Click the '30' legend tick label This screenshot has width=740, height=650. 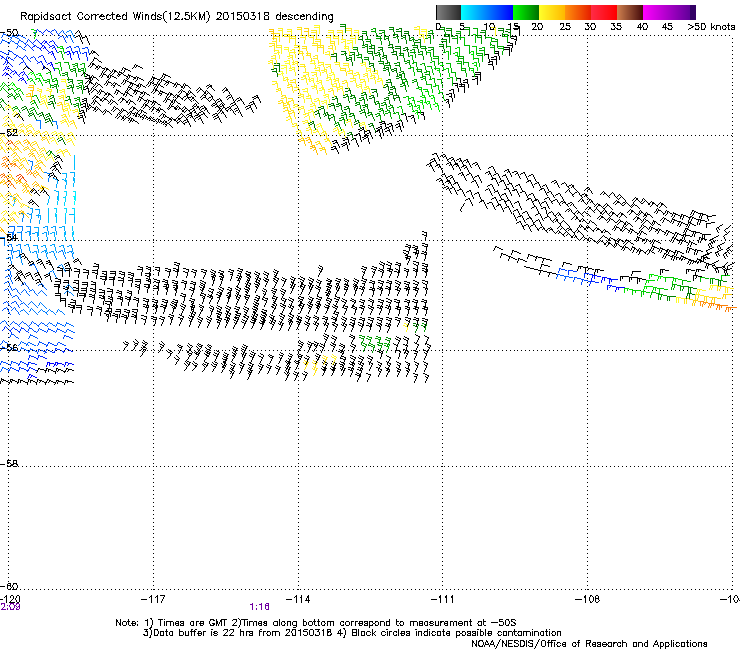[x=590, y=27]
